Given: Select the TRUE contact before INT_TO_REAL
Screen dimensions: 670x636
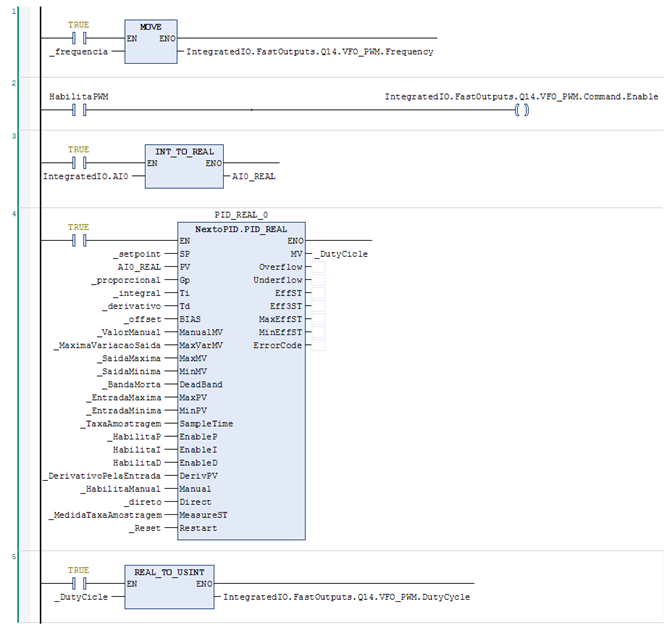Looking at the screenshot, I should (x=79, y=161).
